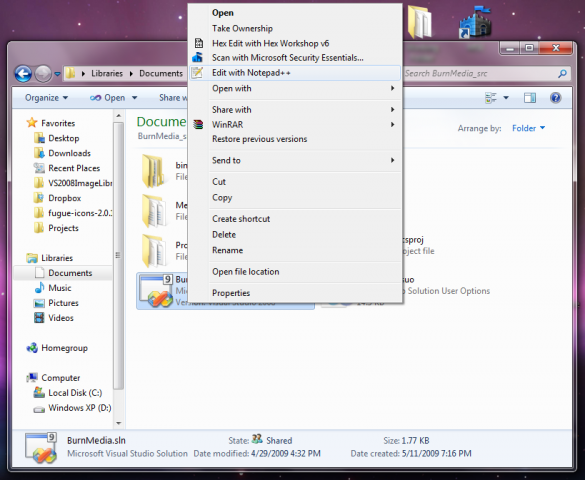
Task: Expand the Open with submenu
Action: 295,88
